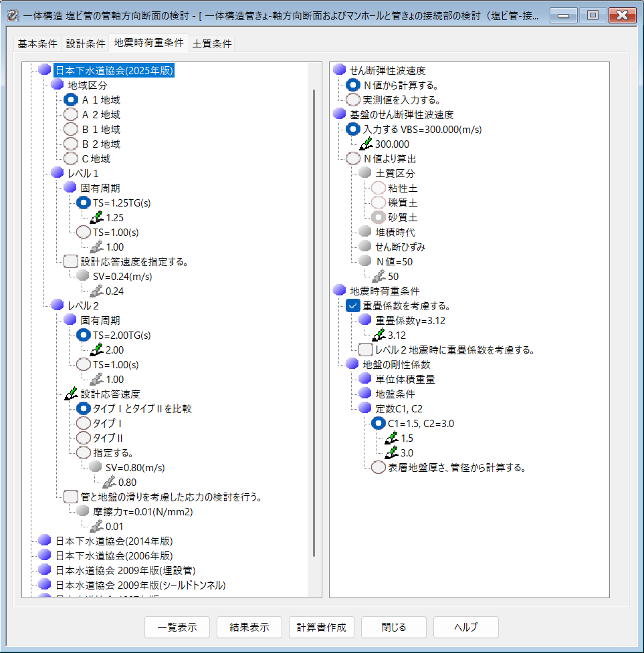This screenshot has width=644, height=653.
Task: Open the 基本条件 tab
Action: pyautogui.click(x=37, y=44)
